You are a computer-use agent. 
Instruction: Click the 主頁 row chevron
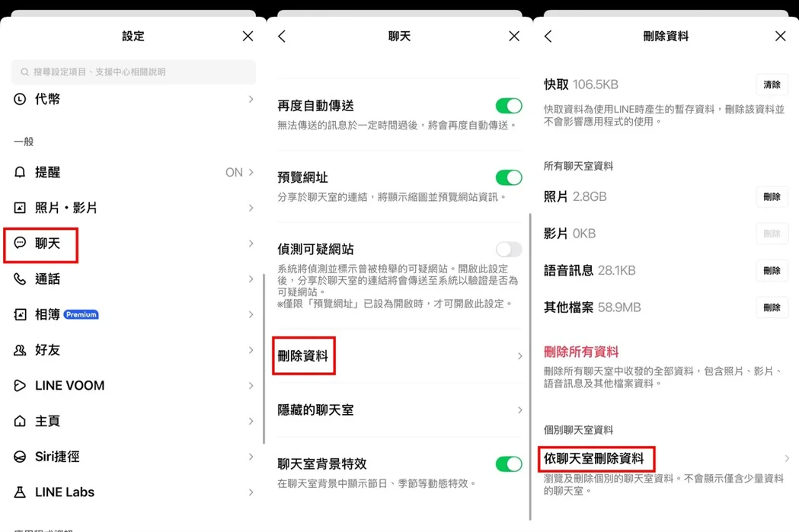coord(251,421)
